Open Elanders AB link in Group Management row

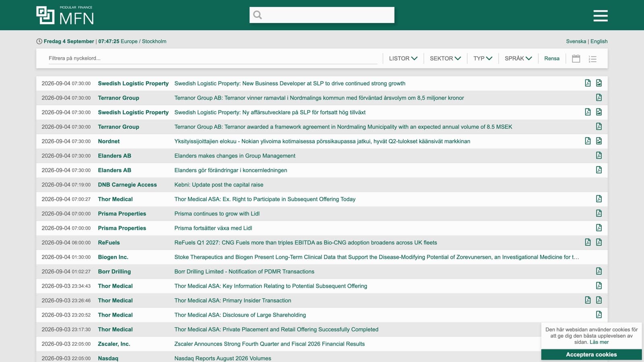(x=114, y=156)
